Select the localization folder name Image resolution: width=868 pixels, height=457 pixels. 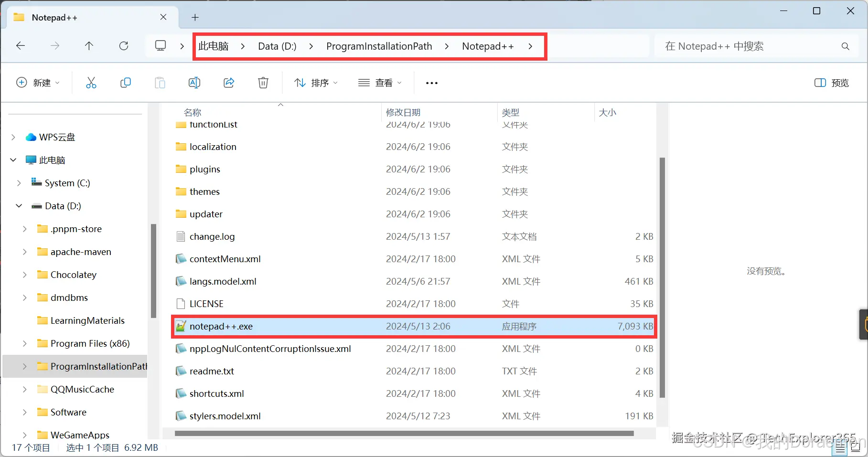(213, 147)
